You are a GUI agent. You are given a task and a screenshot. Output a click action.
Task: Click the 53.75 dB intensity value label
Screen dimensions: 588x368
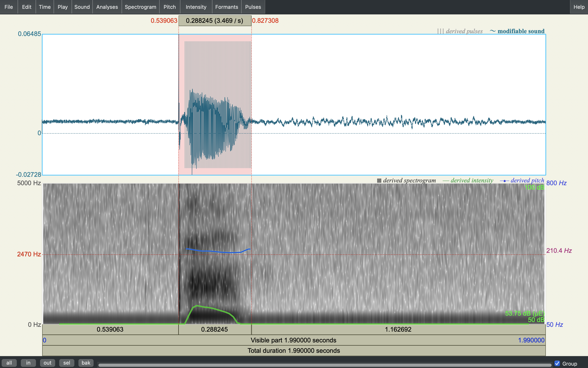[x=525, y=313]
